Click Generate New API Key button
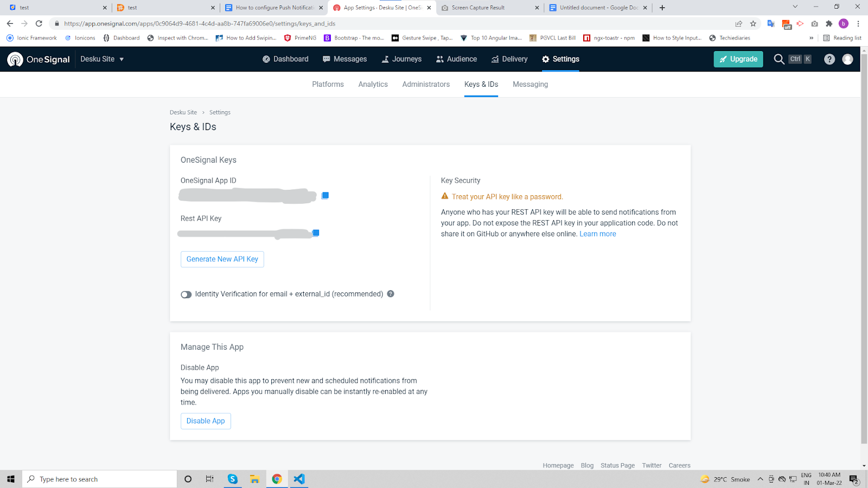Viewport: 868px width, 488px height. tap(222, 259)
